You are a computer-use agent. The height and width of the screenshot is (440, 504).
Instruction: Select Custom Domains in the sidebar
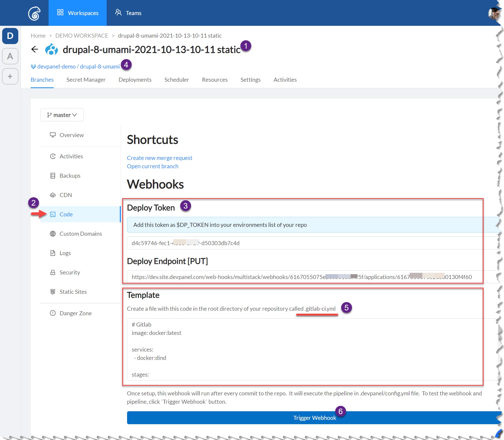coord(81,234)
